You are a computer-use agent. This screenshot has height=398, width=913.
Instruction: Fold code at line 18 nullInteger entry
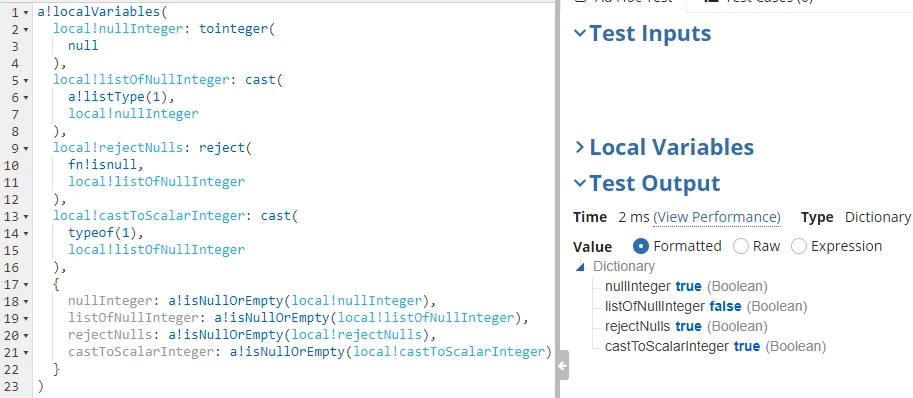point(26,301)
